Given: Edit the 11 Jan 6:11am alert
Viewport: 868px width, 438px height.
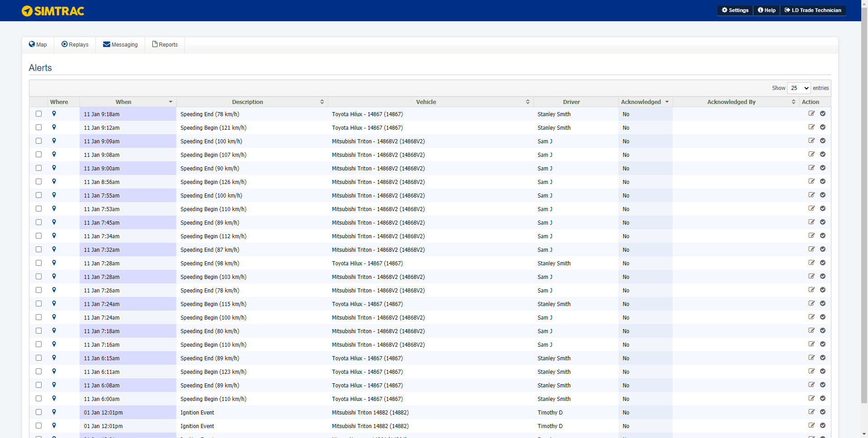Looking at the screenshot, I should coord(811,371).
